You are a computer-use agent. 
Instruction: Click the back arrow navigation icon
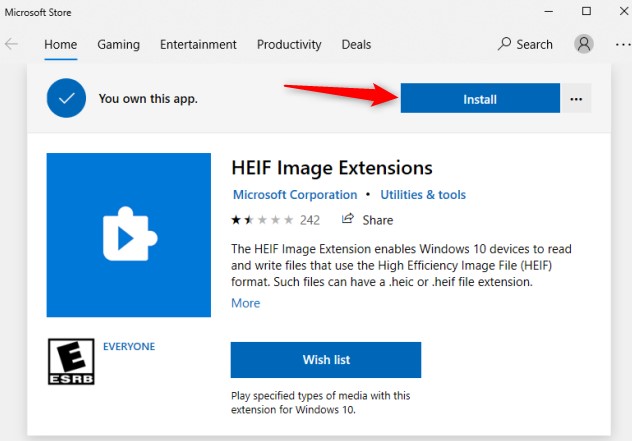[x=11, y=44]
